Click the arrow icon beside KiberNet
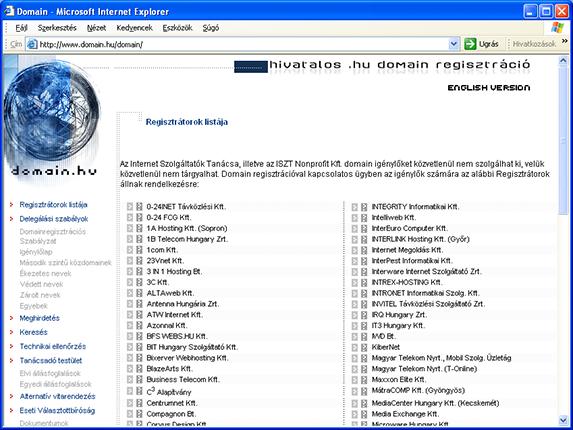The image size is (573, 430). coord(354,347)
